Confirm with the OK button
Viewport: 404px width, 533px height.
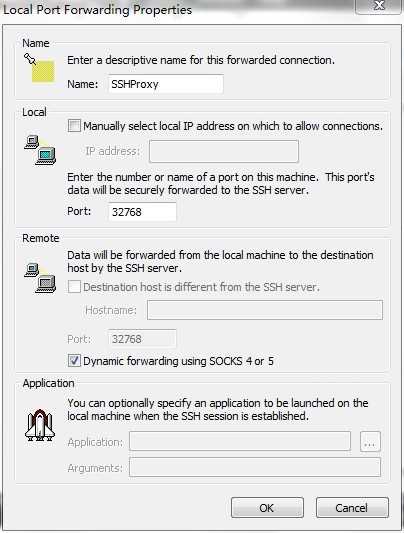tap(267, 508)
